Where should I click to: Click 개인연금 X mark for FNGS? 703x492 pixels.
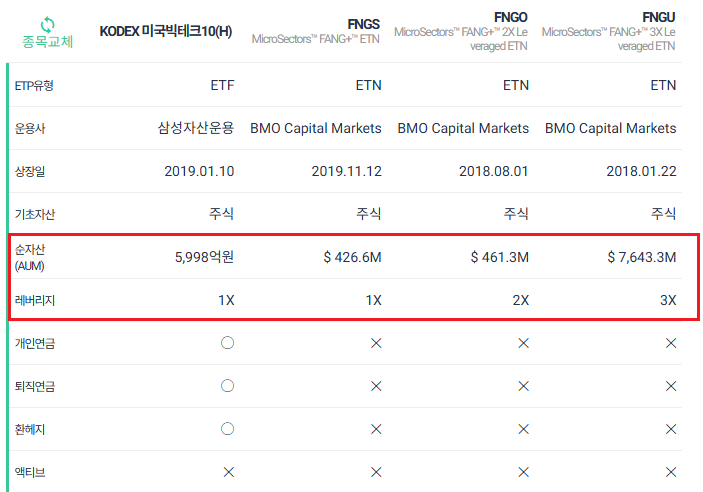(x=376, y=344)
